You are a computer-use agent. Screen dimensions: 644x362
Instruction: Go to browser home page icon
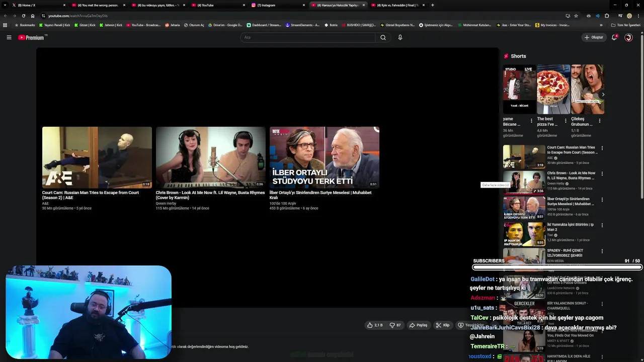pos(33,16)
